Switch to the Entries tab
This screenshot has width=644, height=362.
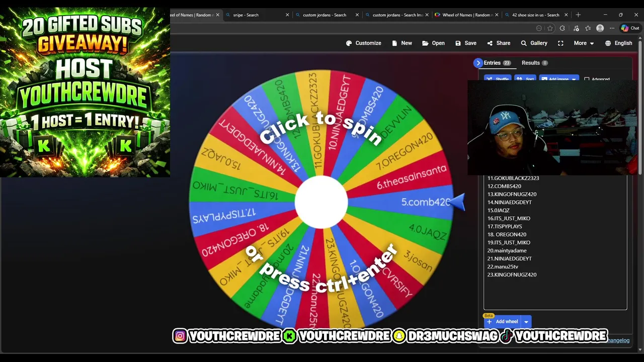tap(497, 63)
